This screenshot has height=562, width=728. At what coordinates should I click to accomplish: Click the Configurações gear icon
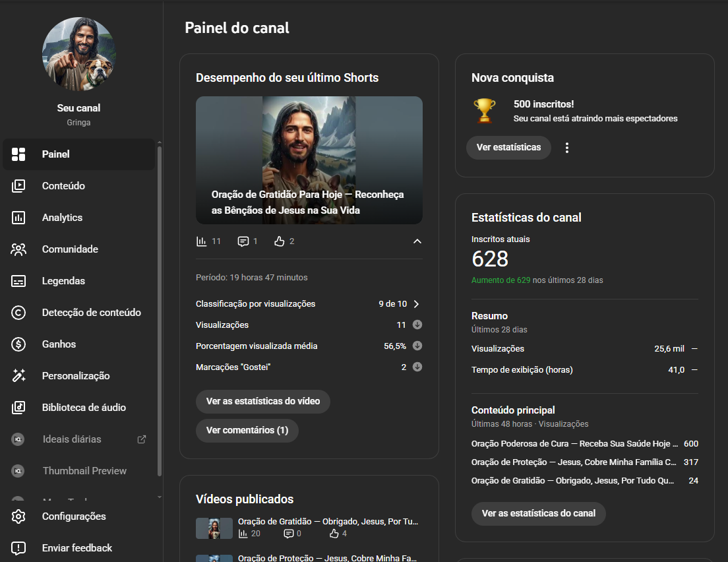[x=18, y=516]
